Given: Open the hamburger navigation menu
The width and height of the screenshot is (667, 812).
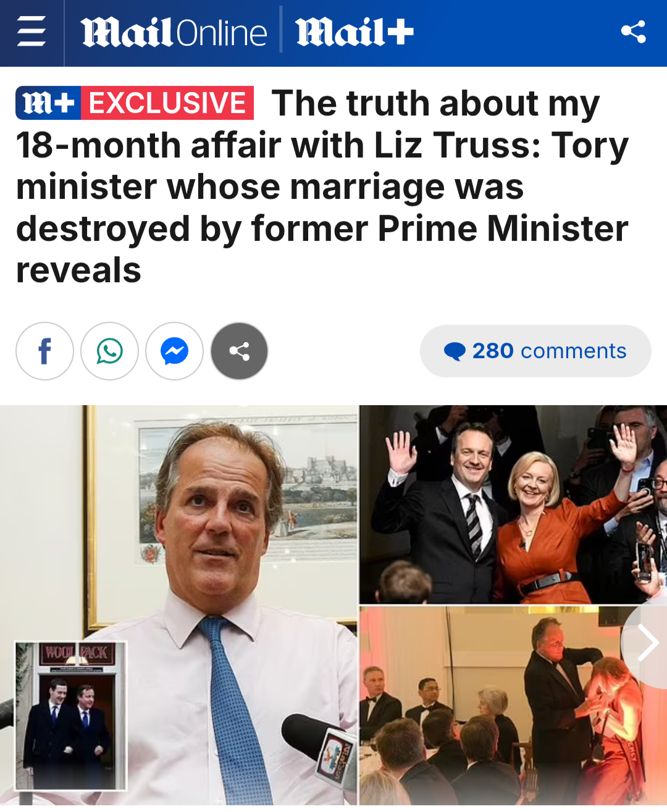Looking at the screenshot, I should [31, 32].
